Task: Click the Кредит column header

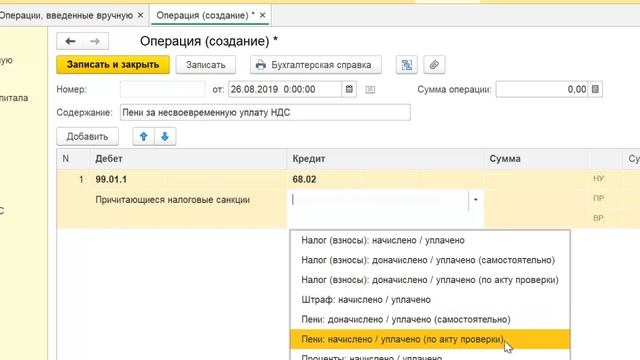Action: (385, 159)
